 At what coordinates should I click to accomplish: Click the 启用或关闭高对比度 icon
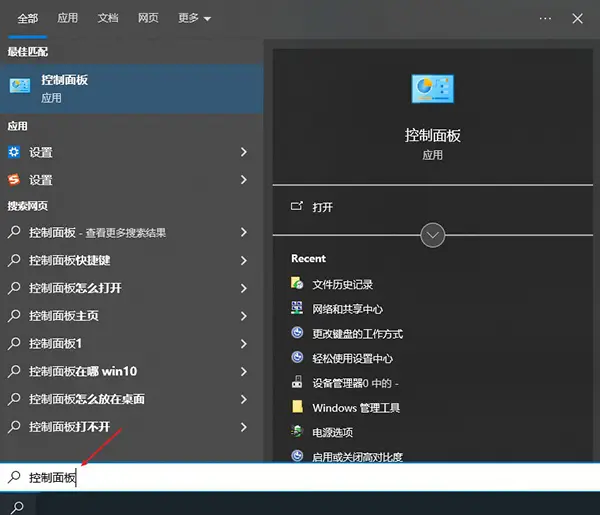click(x=297, y=456)
